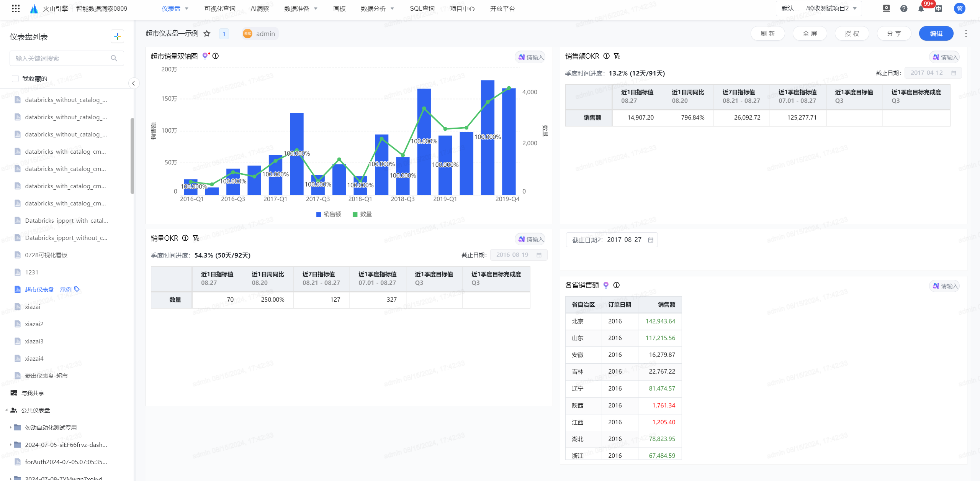Open notifications bell with 99+ badge
The image size is (980, 481).
tap(921, 8)
